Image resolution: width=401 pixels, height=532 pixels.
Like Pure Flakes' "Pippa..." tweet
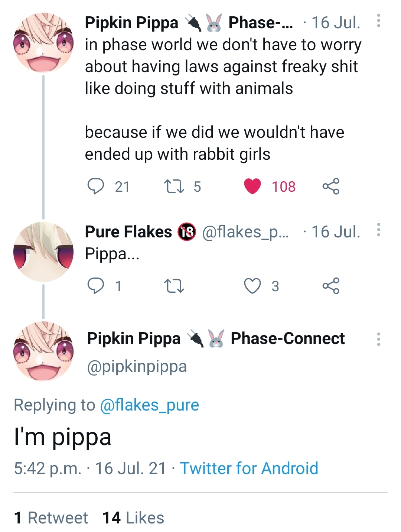(x=252, y=286)
